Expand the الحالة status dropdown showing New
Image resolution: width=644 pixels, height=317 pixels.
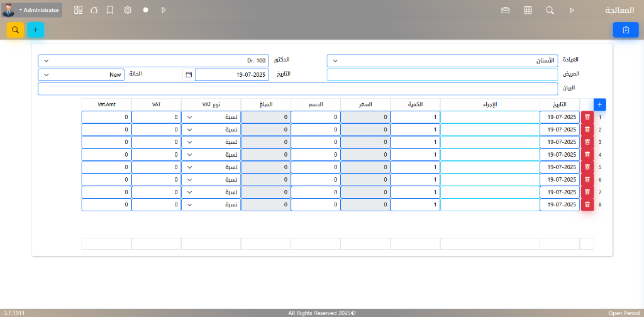81,75
